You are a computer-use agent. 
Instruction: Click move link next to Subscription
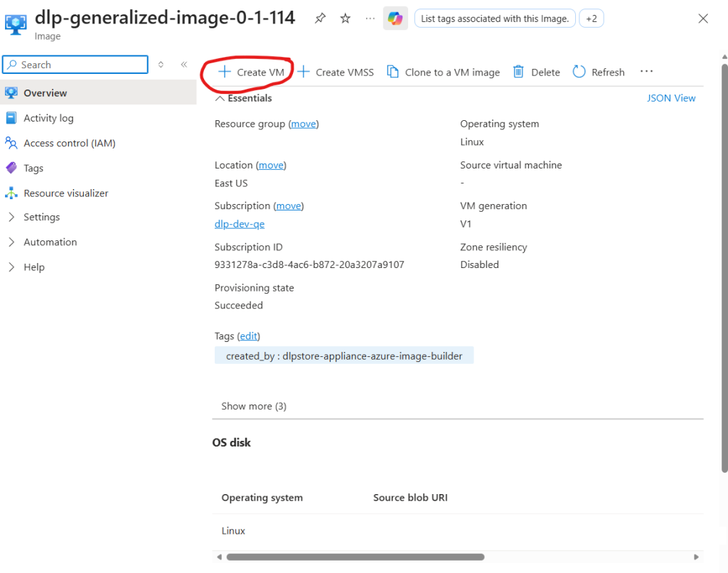289,205
